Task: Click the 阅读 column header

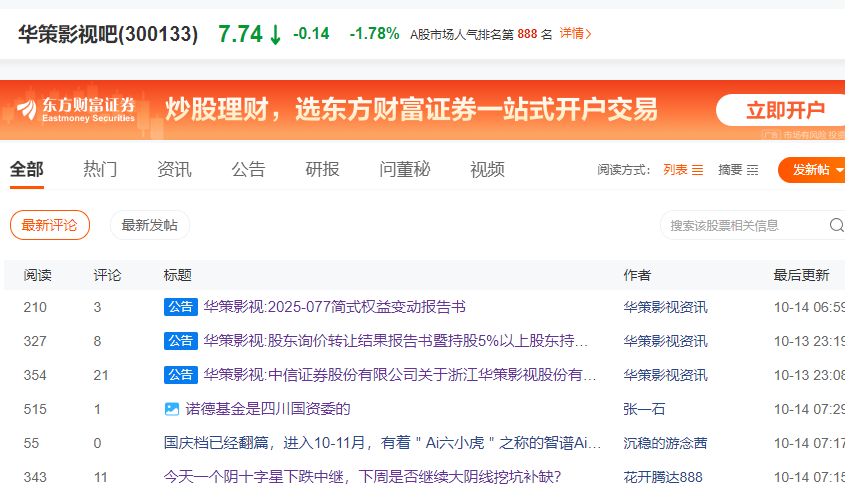Action: tap(38, 275)
